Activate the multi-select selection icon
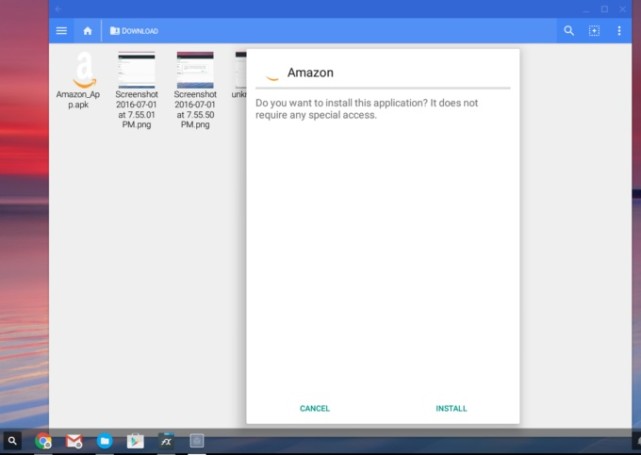Viewport: 641px width, 455px height. tap(594, 31)
